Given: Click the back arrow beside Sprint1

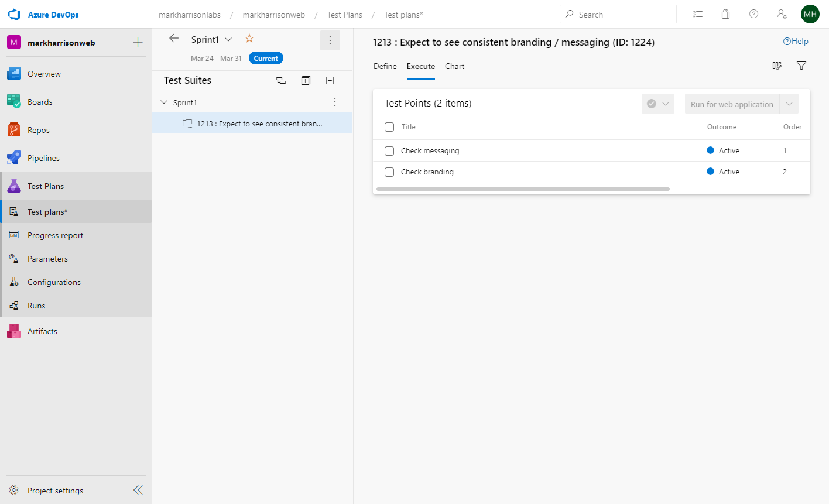Looking at the screenshot, I should tap(174, 39).
